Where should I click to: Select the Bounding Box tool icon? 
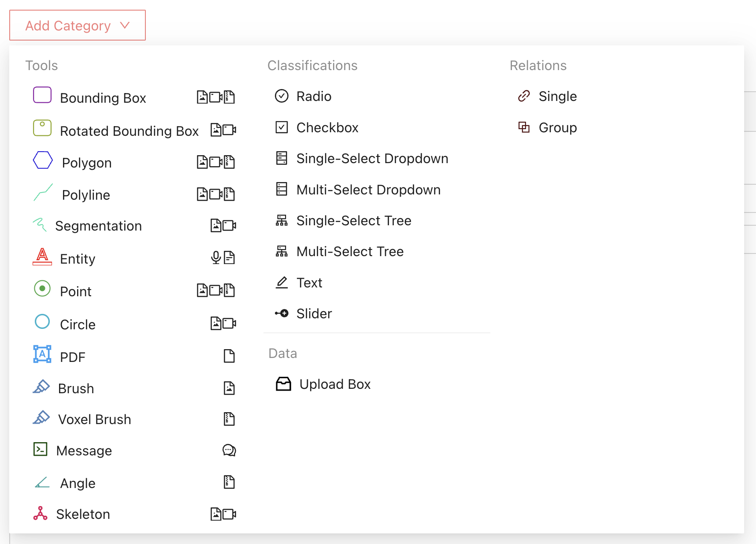coord(42,95)
